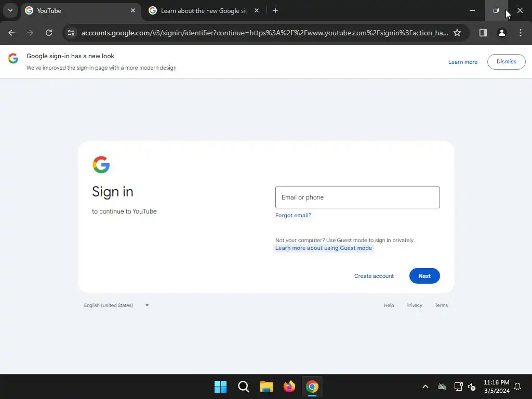532x399 pixels.
Task: Bookmark this page with the star icon
Action: click(457, 33)
